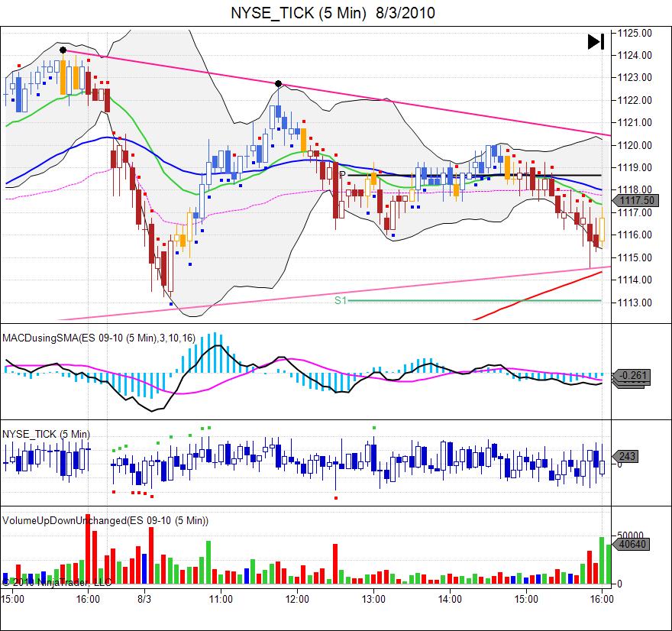Click the 8/3 date label on time axis
Image resolution: width=672 pixels, height=631 pixels.
click(144, 599)
